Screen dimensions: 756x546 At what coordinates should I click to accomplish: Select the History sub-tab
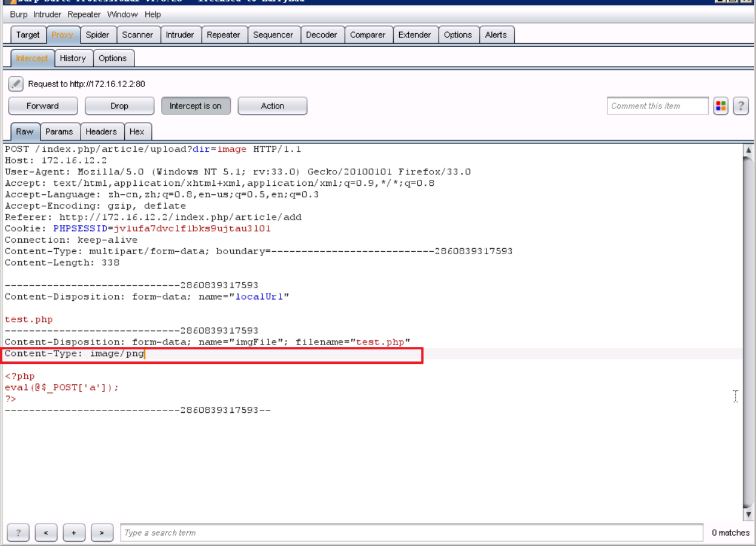73,59
